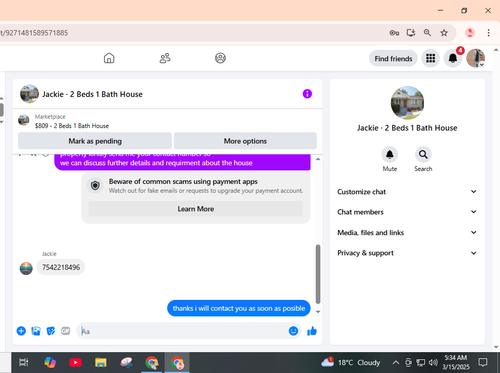500x373 pixels.
Task: Click chat title 'Jackie · 2 Beds 1 Bath House'
Action: point(92,94)
